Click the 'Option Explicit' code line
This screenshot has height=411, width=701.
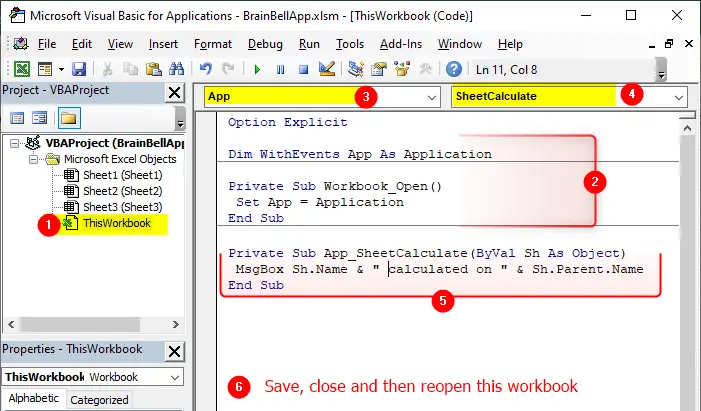pyautogui.click(x=287, y=122)
